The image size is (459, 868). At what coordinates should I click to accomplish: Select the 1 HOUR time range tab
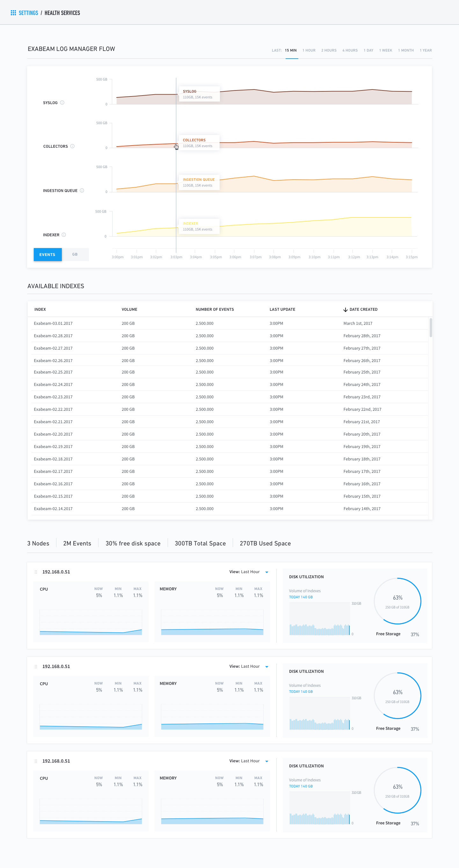coord(309,50)
